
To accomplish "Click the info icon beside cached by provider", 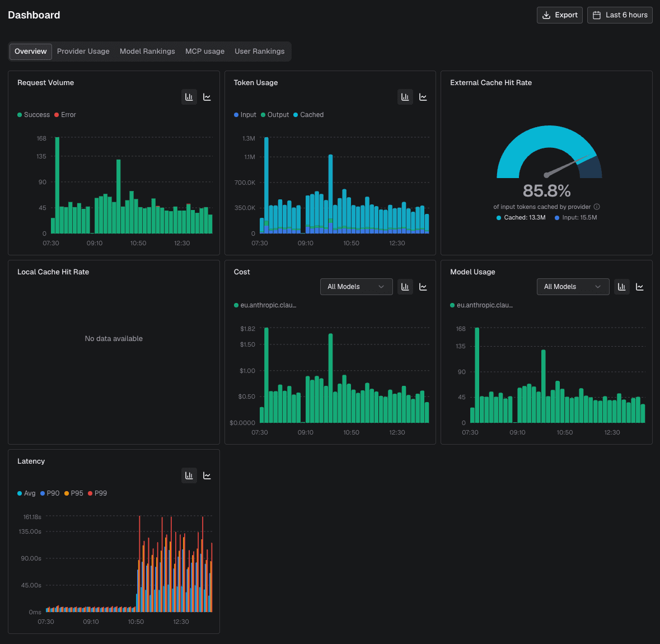I will [596, 207].
